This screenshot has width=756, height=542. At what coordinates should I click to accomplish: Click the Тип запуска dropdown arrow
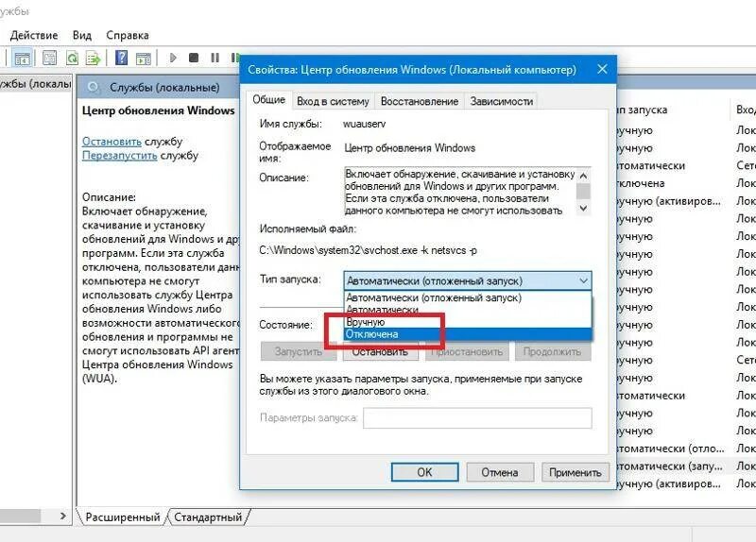click(583, 280)
